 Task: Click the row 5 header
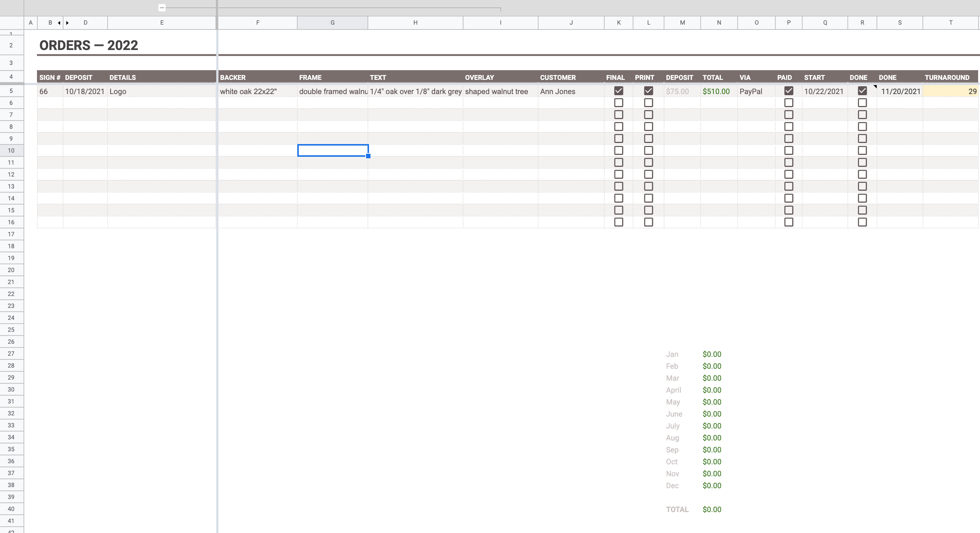12,91
